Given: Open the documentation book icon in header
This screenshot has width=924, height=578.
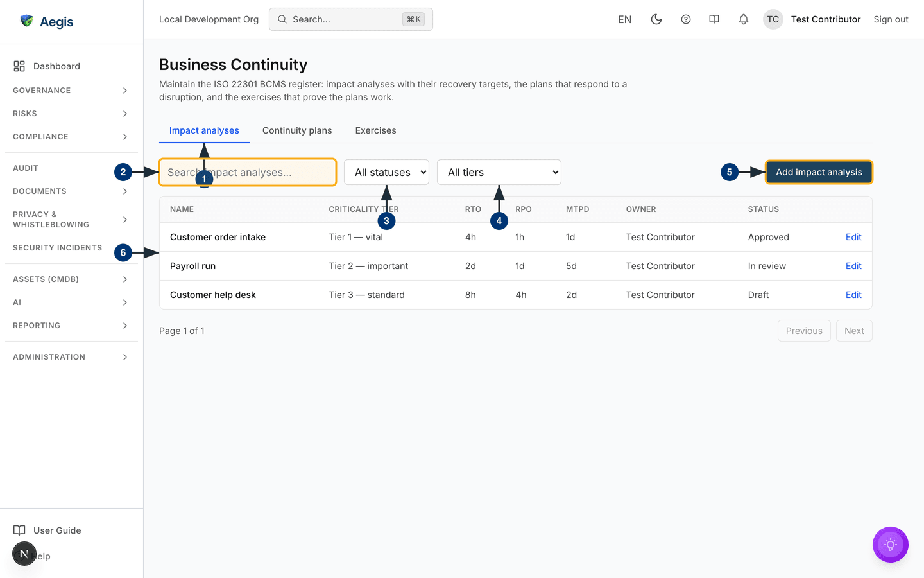Looking at the screenshot, I should tap(714, 19).
